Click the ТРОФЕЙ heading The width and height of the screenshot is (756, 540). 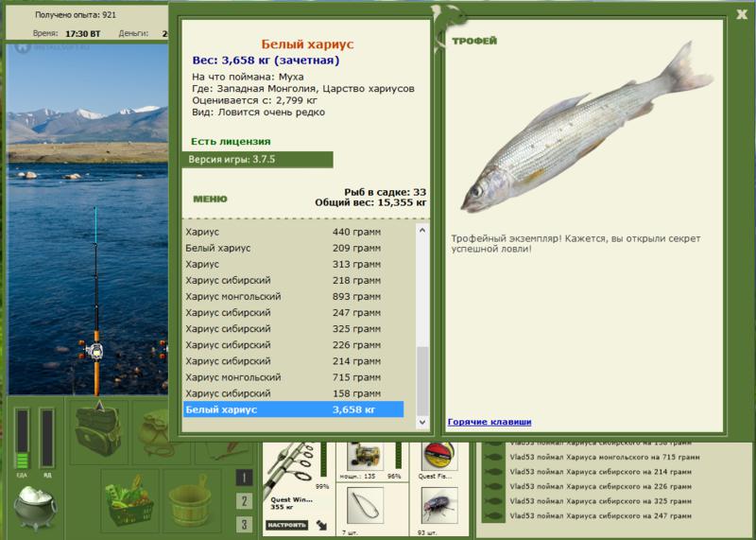474,41
